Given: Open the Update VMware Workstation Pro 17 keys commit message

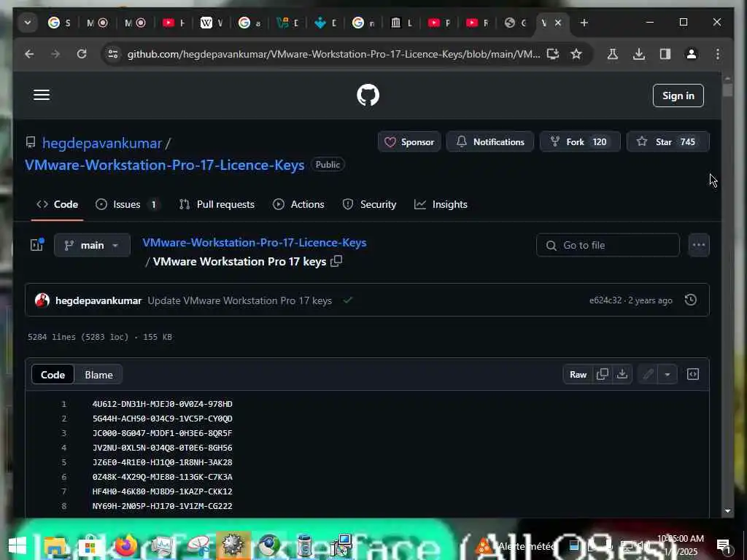Looking at the screenshot, I should point(239,300).
